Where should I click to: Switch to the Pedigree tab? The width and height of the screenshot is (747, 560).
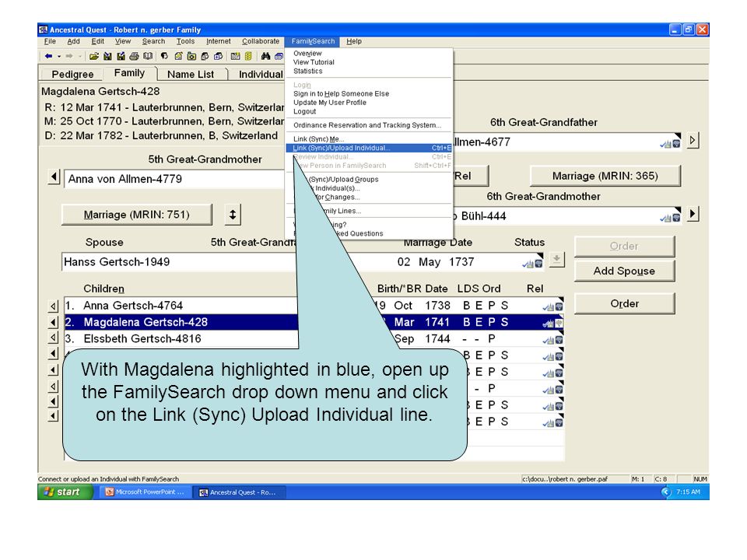point(72,75)
